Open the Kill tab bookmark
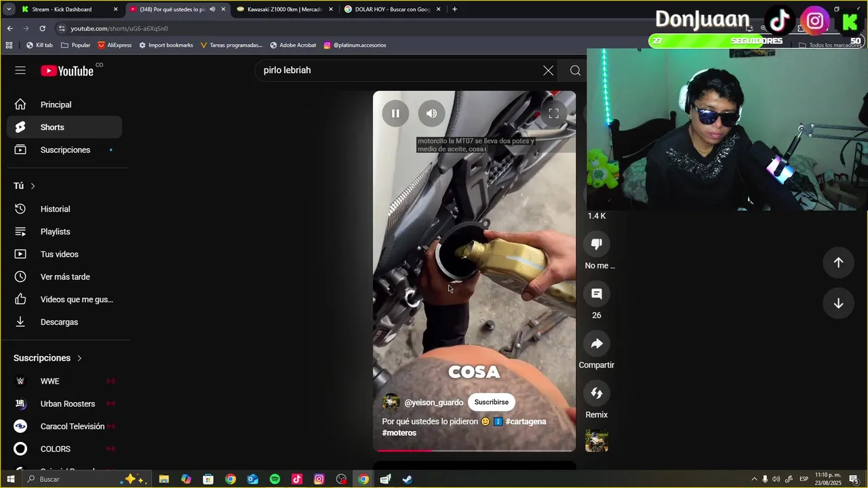Screen dimensions: 868x488 (39, 45)
